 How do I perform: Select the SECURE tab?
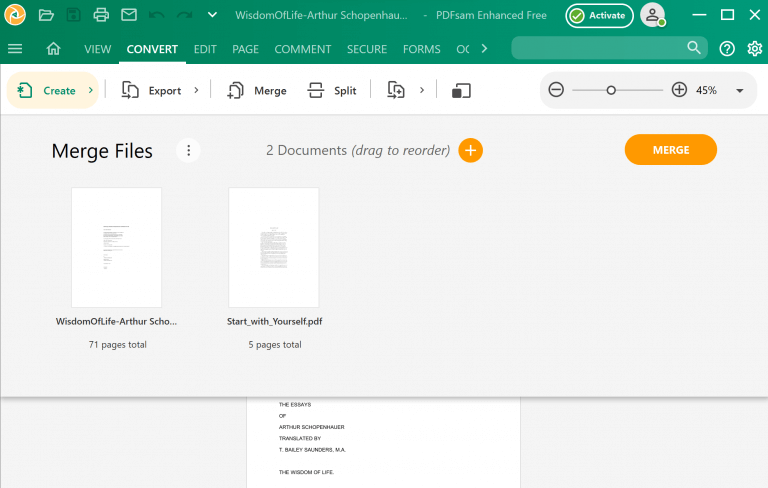click(x=367, y=49)
